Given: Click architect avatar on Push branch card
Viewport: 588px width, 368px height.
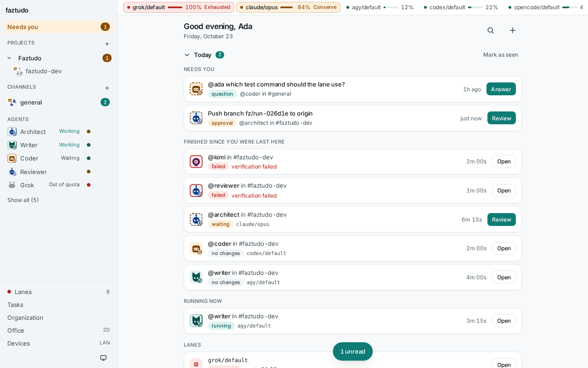Looking at the screenshot, I should tap(196, 118).
